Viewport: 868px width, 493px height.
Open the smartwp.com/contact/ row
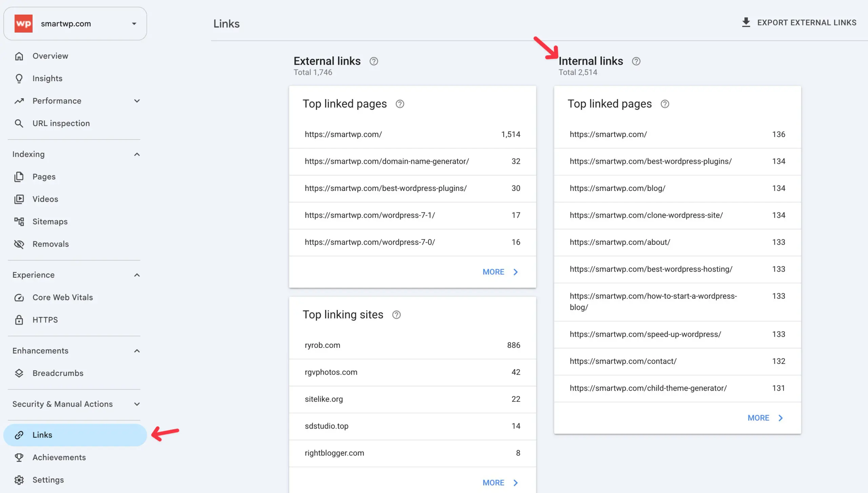click(x=677, y=361)
